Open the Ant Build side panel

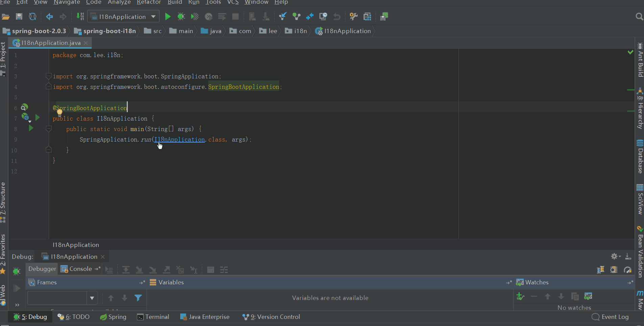pyautogui.click(x=640, y=60)
